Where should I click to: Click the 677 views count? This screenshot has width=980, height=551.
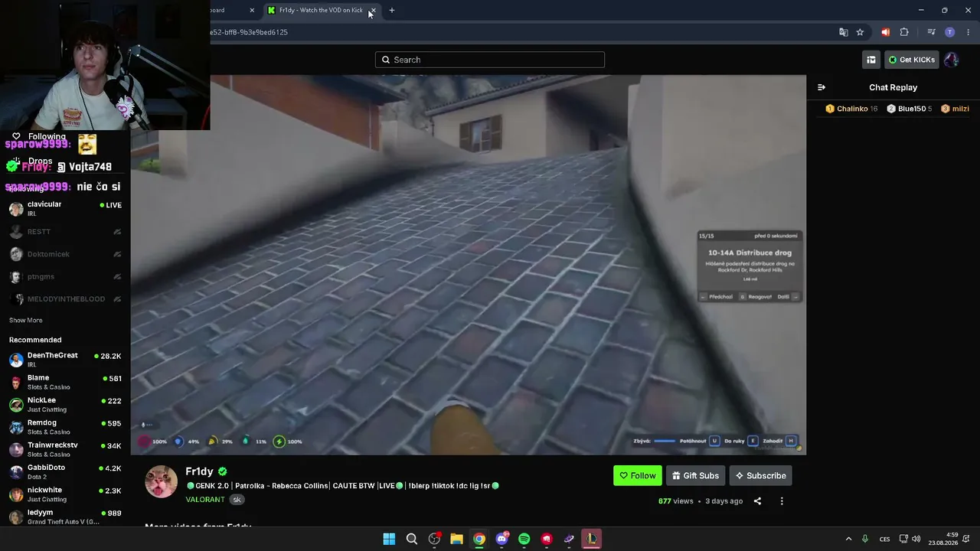[675, 501]
